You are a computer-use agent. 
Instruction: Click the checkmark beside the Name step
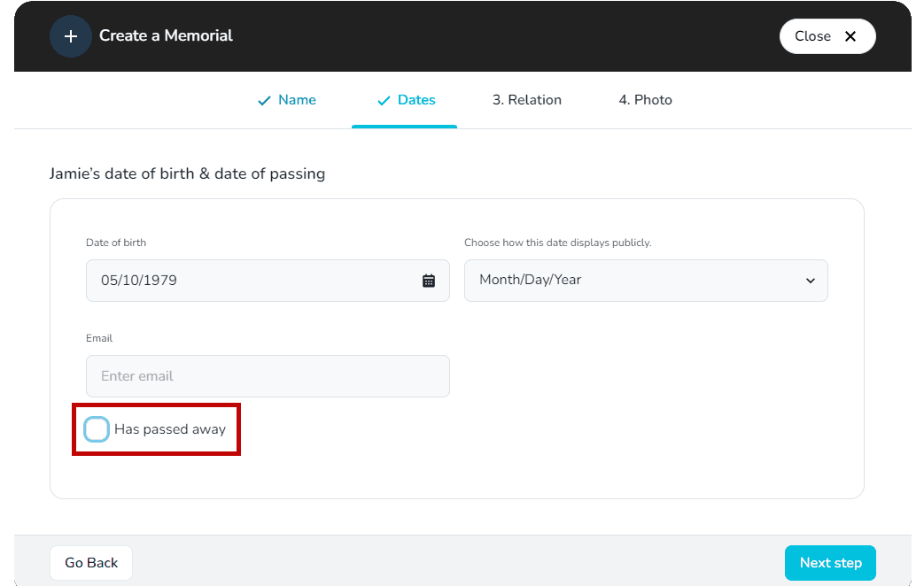263,100
